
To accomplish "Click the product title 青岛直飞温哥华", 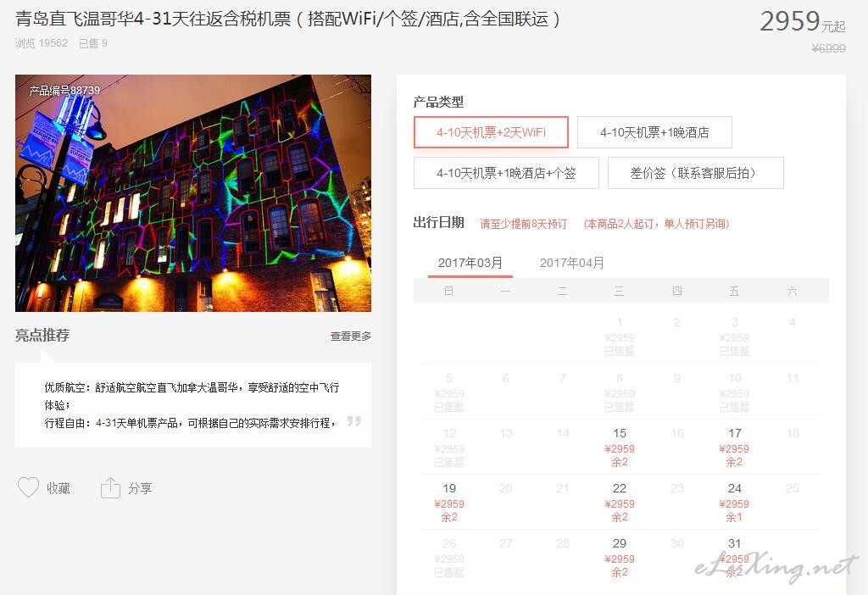I will coord(287,19).
